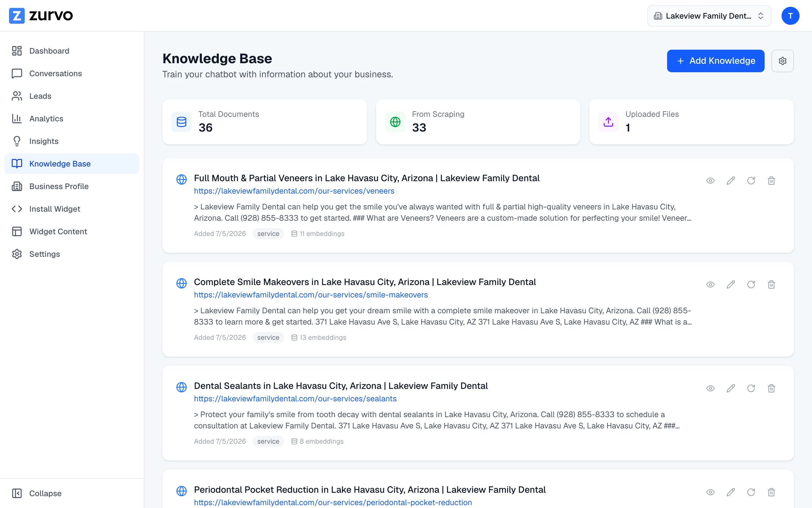This screenshot has width=812, height=508.
Task: Edit the Smile Makeovers document
Action: [731, 284]
